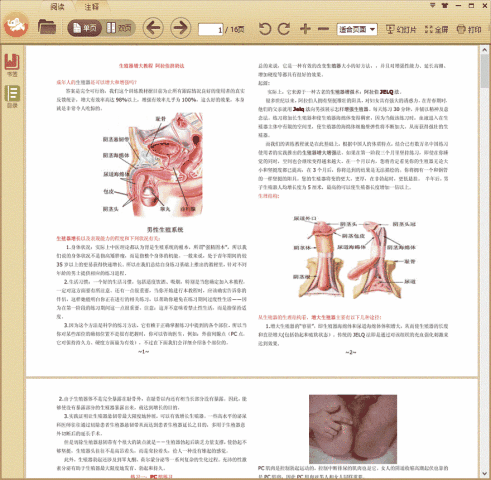
Task: Zoom out with the minus icon
Action: (x=323, y=29)
